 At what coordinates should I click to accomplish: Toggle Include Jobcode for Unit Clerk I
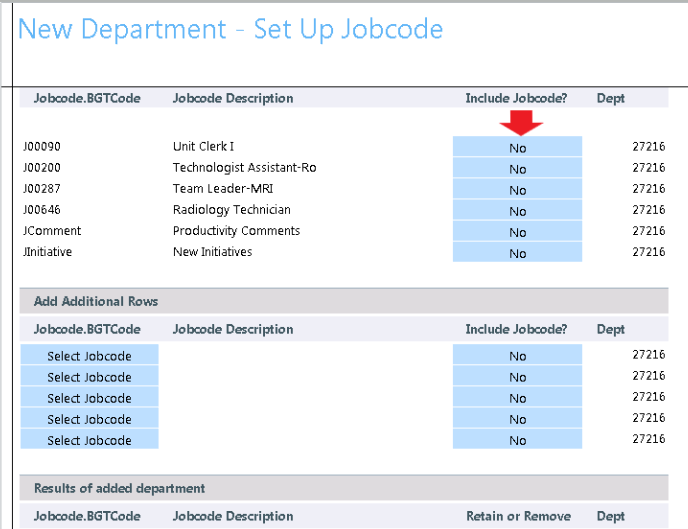coord(517,148)
